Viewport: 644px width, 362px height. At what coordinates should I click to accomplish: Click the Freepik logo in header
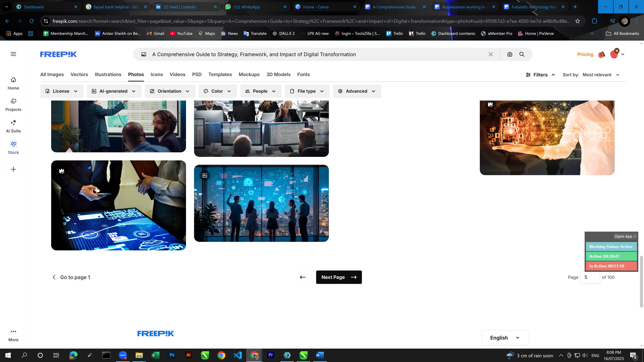coord(58,54)
